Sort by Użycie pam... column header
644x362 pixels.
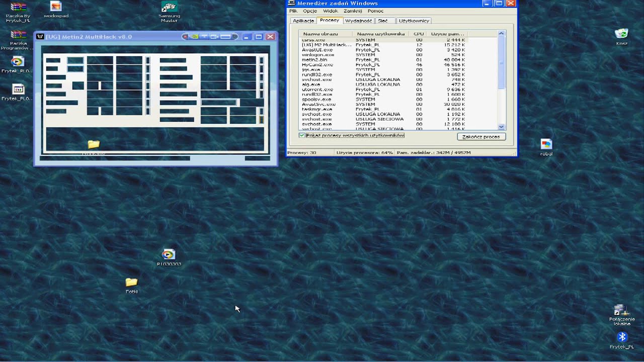(x=448, y=34)
